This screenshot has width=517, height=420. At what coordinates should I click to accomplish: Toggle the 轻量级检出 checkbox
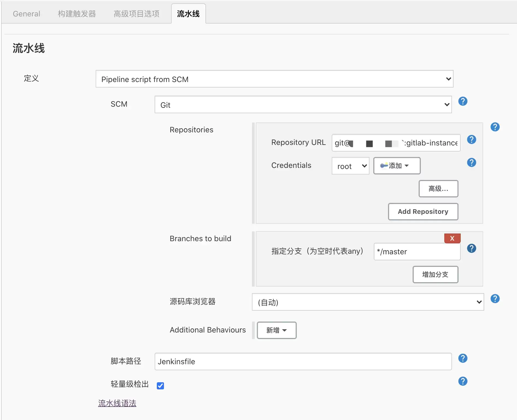point(160,386)
